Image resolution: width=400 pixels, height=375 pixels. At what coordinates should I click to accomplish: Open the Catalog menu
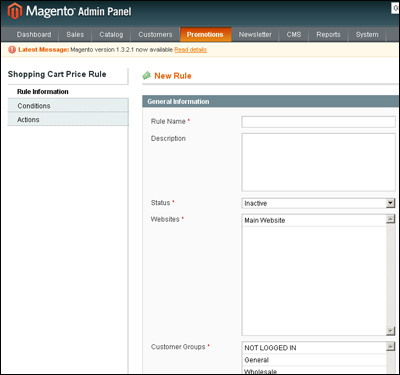[x=111, y=35]
